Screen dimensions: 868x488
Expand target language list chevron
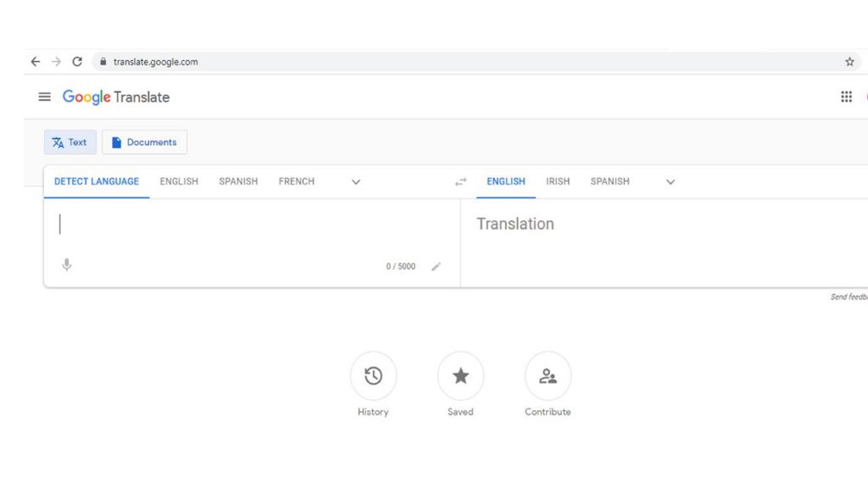click(670, 182)
